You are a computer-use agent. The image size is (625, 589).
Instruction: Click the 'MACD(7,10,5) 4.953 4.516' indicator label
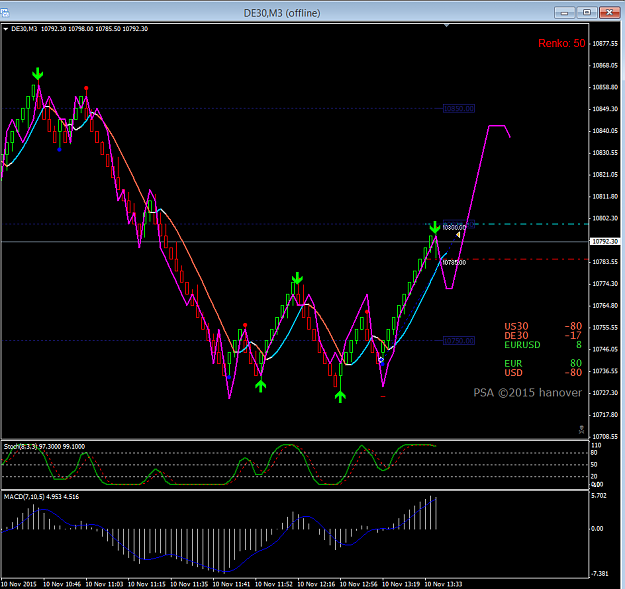(41, 497)
